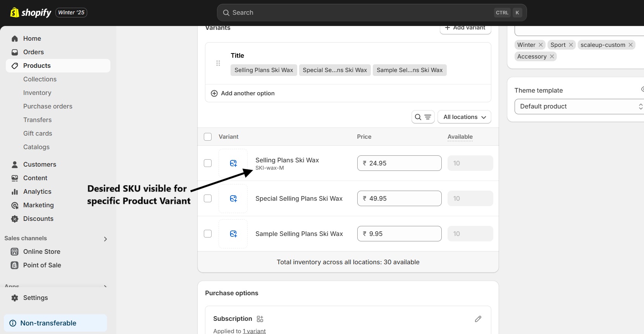Click the Sample Sel...ns Ski Wax option chip
Screen dimensions: 644x334
410,70
